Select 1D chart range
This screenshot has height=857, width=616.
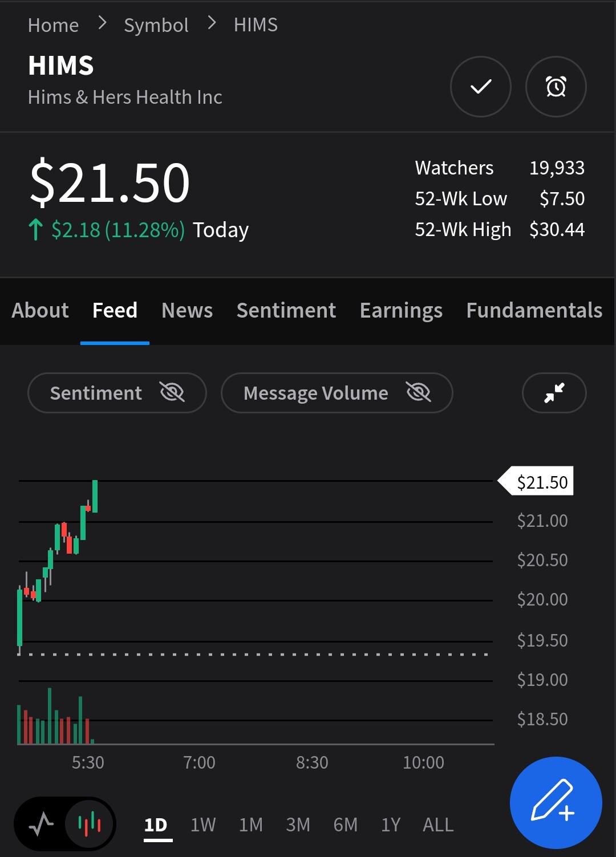click(156, 825)
